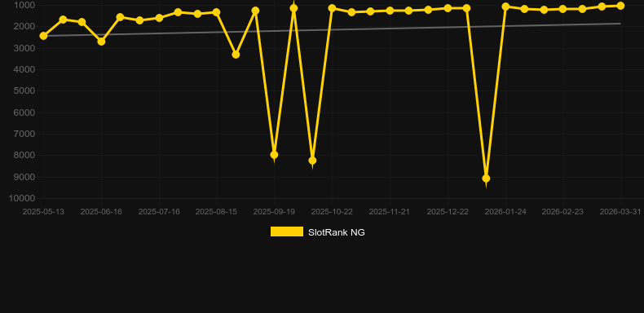Click the yellow SlotRank NG legend swatch

coord(287,231)
